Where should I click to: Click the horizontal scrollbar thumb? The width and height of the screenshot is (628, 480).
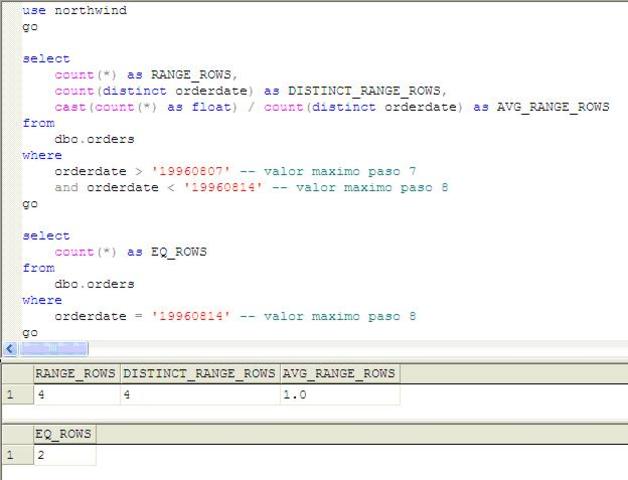pyautogui.click(x=54, y=349)
